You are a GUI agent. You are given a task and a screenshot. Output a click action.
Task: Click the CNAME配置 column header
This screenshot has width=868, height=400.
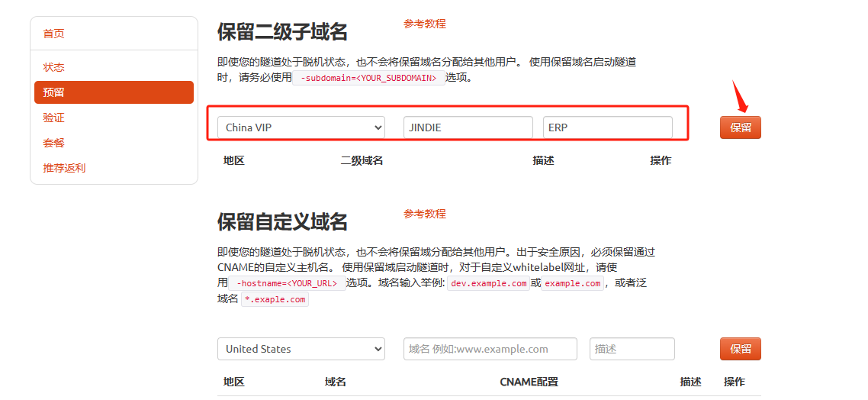pyautogui.click(x=529, y=382)
